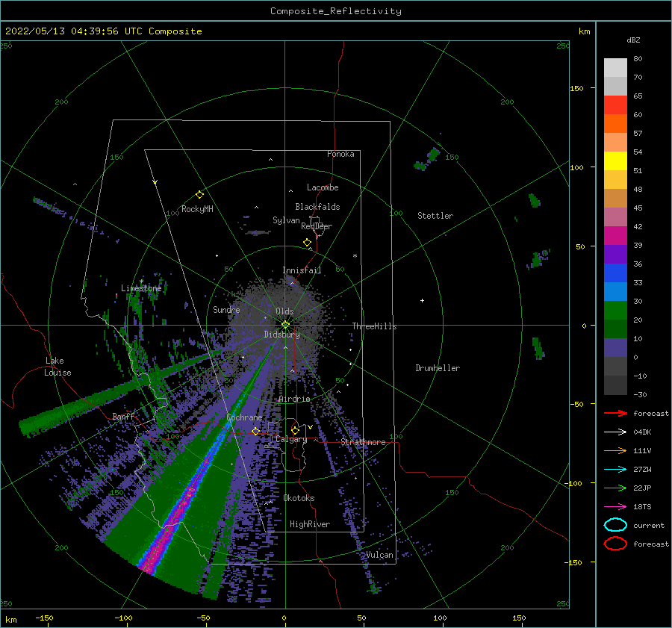Screen dimensions: 672x628
Task: Click the 18TS legend label
Action: coord(642,507)
